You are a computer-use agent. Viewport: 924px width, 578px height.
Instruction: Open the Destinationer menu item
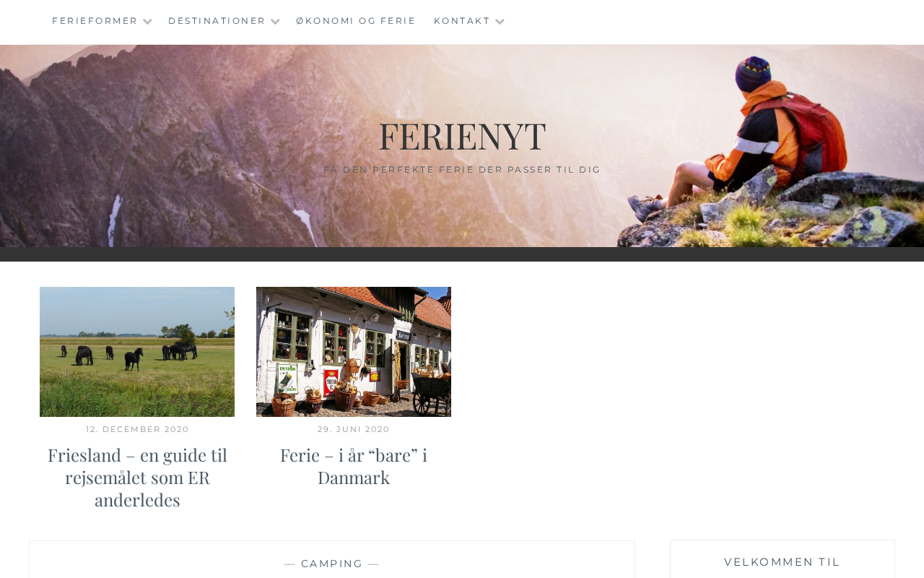pos(217,21)
